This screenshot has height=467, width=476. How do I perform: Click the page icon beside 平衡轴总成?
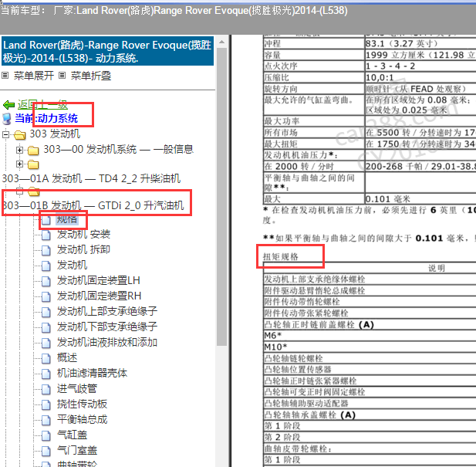46,420
